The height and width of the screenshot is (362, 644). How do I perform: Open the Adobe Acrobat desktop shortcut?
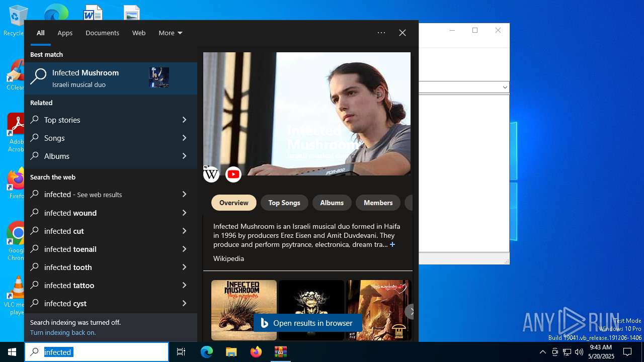click(x=15, y=133)
